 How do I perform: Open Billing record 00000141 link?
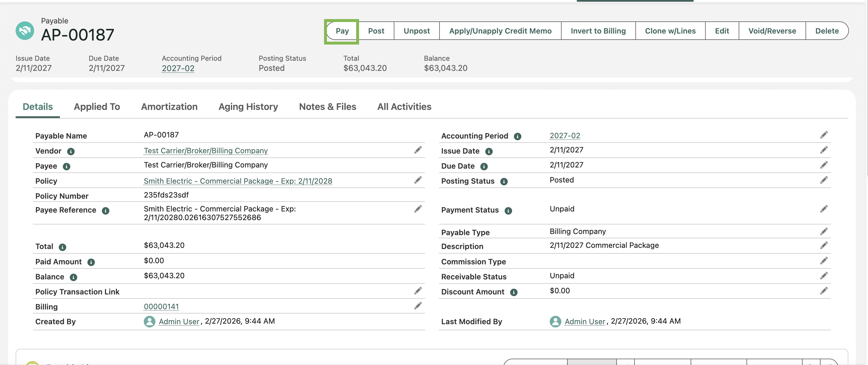[161, 307]
